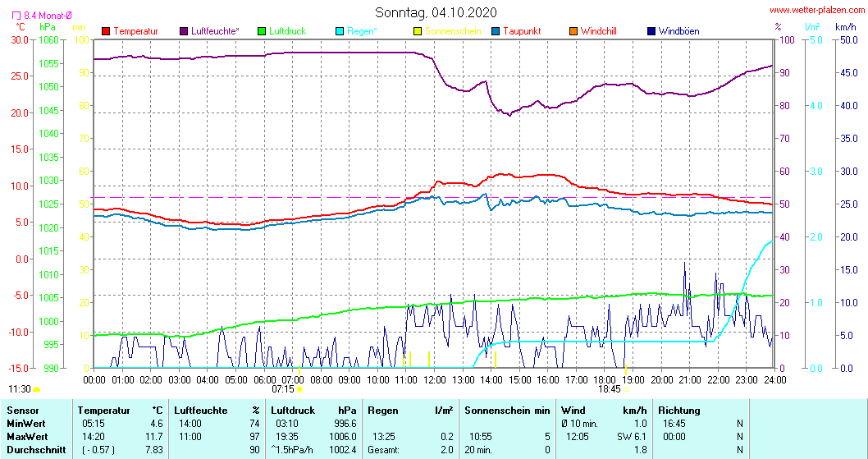Click the average pressure value 1002.4
The height and width of the screenshot is (459, 868).
(343, 450)
